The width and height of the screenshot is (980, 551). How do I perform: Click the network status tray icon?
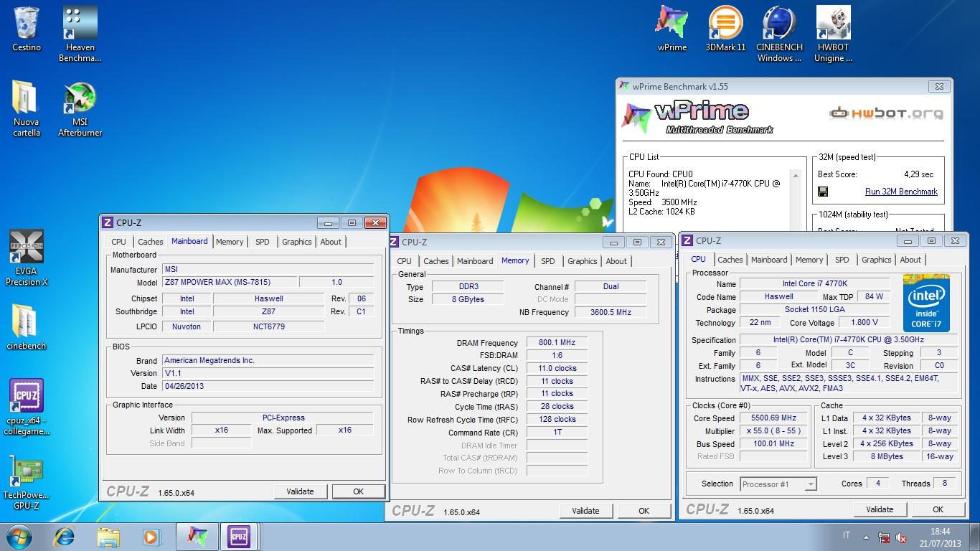click(x=884, y=537)
